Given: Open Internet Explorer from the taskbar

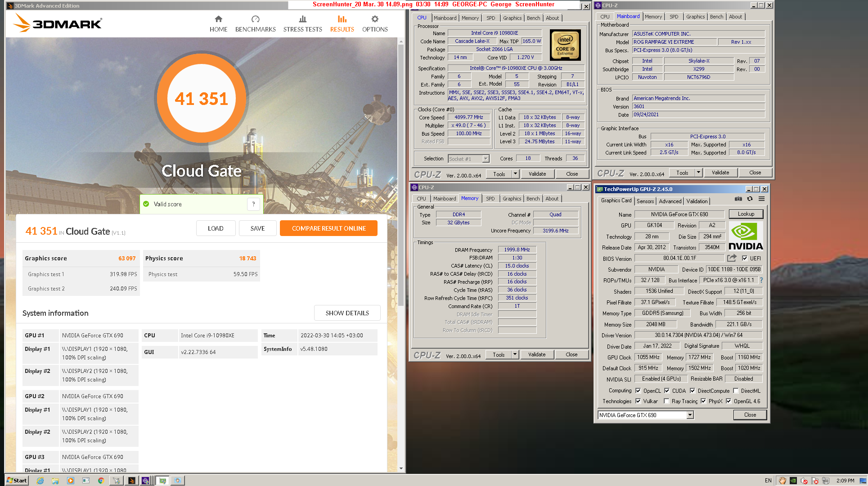Looking at the screenshot, I should (x=40, y=481).
